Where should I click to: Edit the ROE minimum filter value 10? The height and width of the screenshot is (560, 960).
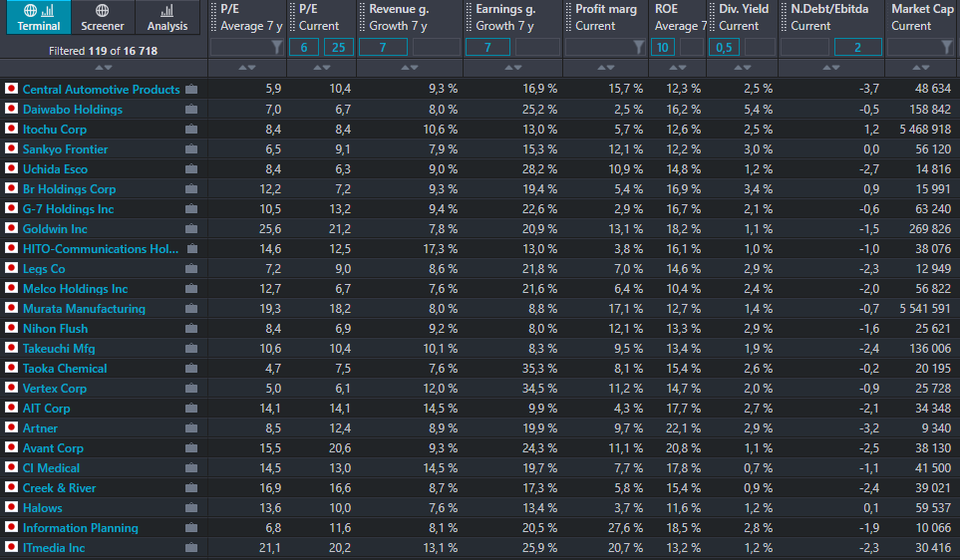point(663,47)
